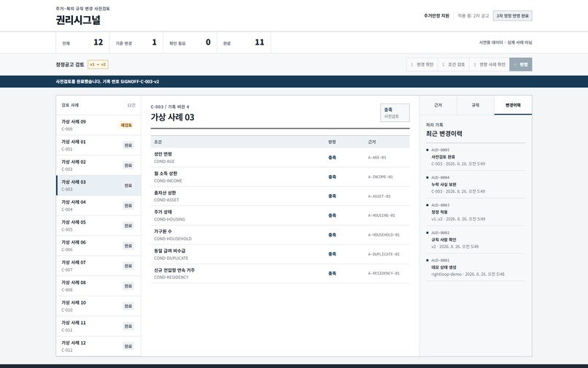Screen dimensions: 588x368
Task: Click history entry AUD-0004
Action: (476, 185)
